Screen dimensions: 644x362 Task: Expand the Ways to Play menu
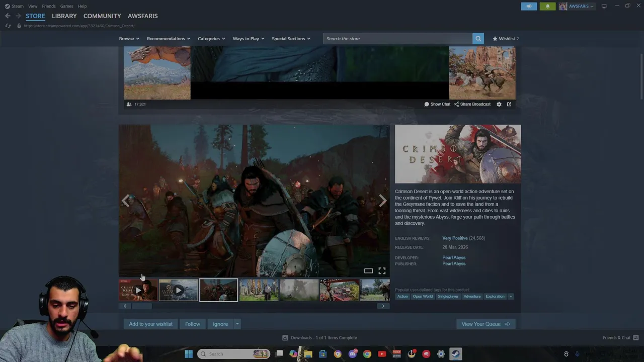tap(249, 39)
